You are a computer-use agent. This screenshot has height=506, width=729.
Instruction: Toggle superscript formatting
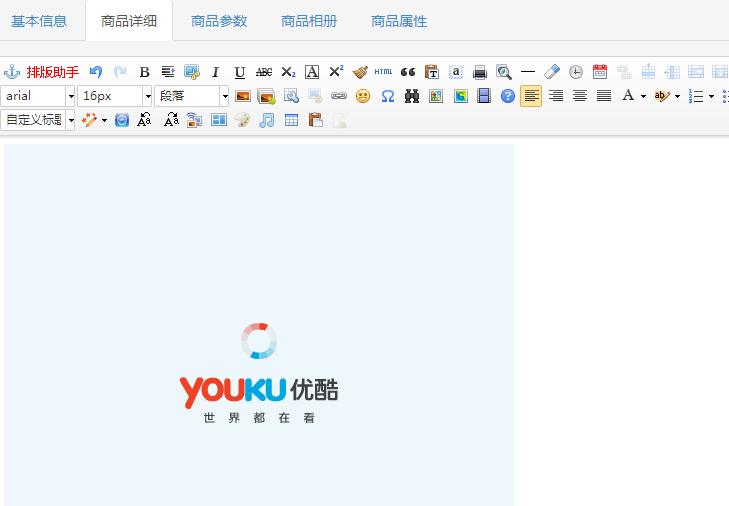(x=336, y=72)
